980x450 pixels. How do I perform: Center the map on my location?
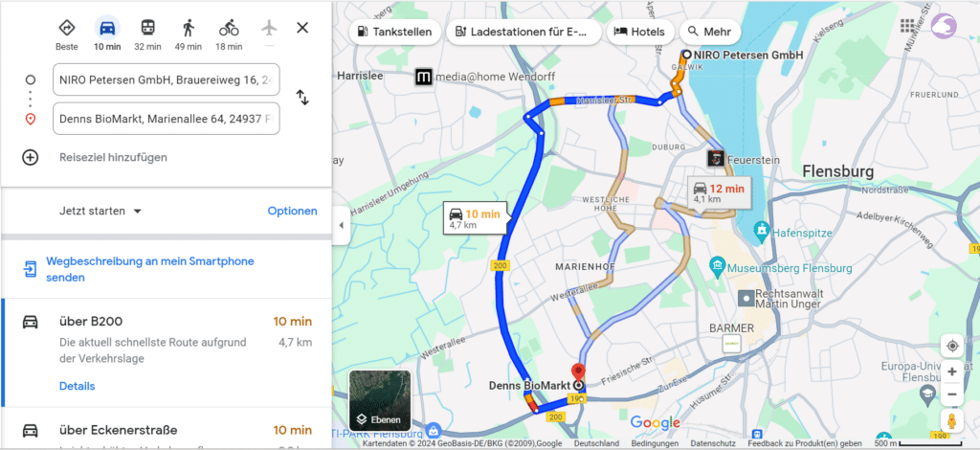pyautogui.click(x=952, y=346)
